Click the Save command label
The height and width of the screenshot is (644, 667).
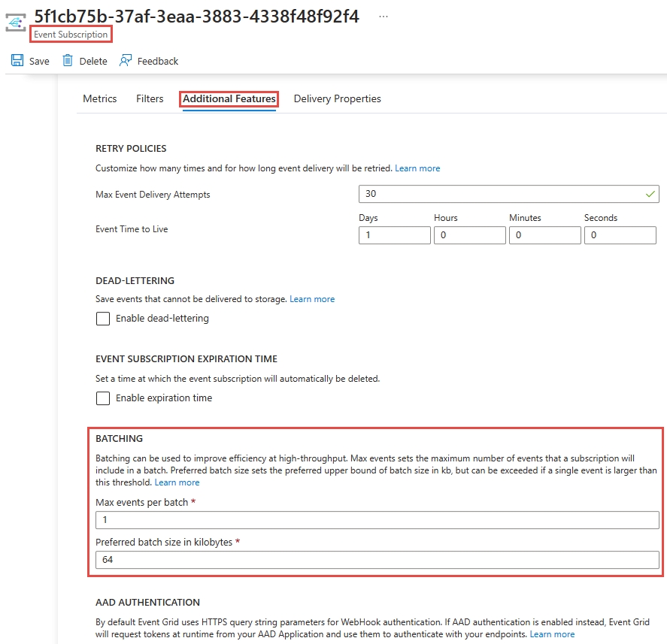point(39,61)
